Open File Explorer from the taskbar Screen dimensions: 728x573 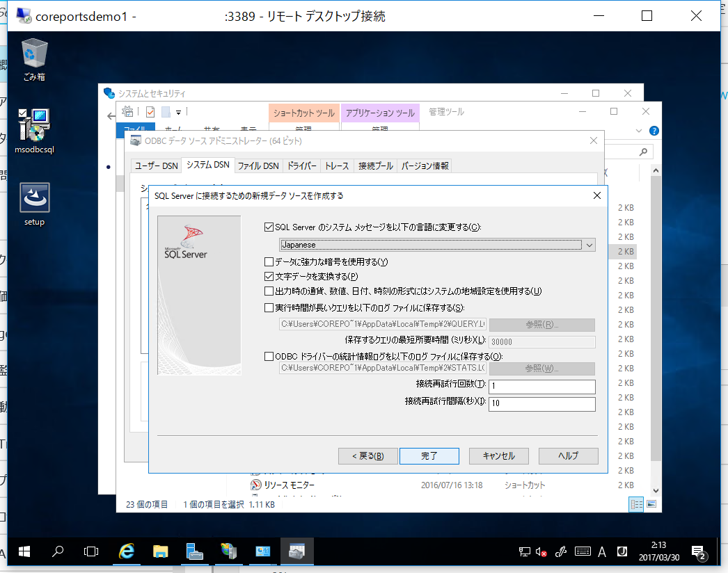[x=160, y=551]
